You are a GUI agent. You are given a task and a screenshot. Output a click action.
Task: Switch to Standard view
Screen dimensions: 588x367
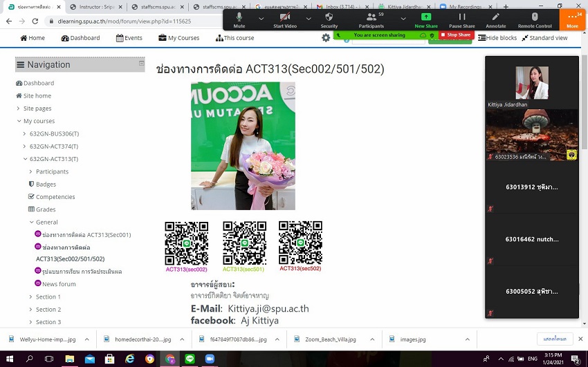(544, 38)
